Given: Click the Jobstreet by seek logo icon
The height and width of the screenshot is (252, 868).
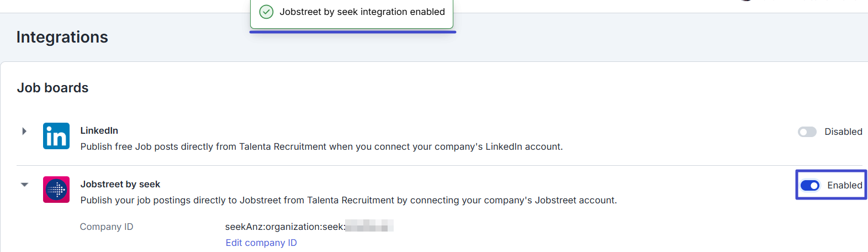Looking at the screenshot, I should pyautogui.click(x=56, y=190).
